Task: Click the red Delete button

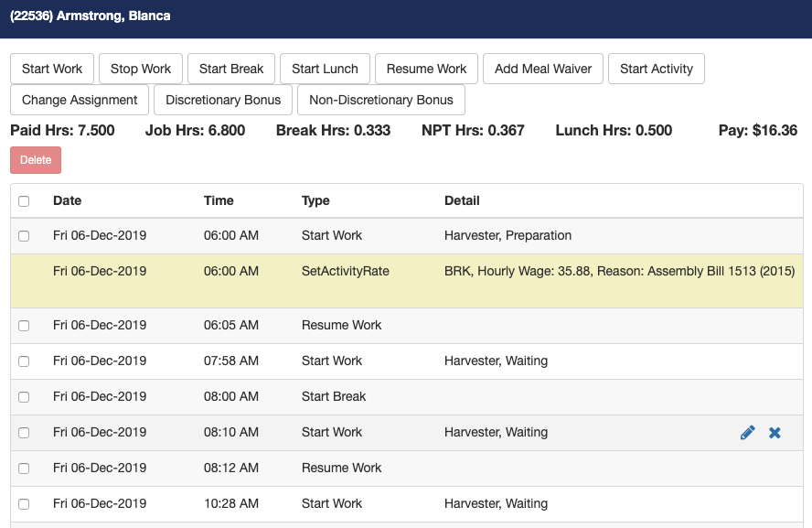Action: (36, 160)
